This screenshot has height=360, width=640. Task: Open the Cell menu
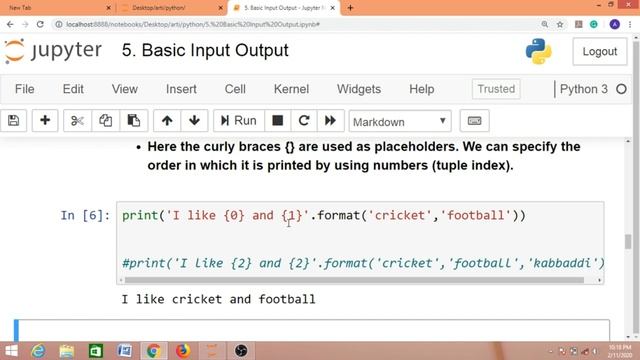click(x=235, y=89)
